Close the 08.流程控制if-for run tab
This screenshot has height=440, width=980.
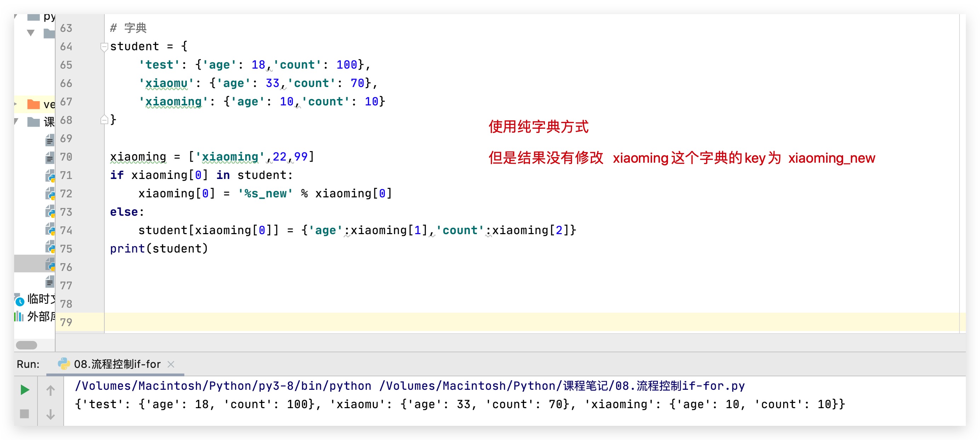(x=171, y=364)
